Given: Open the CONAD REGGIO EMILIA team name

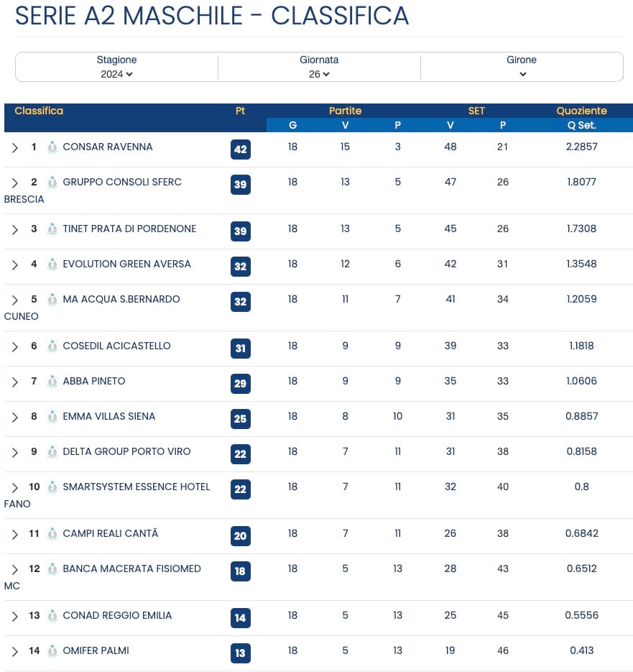Looking at the screenshot, I should pos(117,615).
